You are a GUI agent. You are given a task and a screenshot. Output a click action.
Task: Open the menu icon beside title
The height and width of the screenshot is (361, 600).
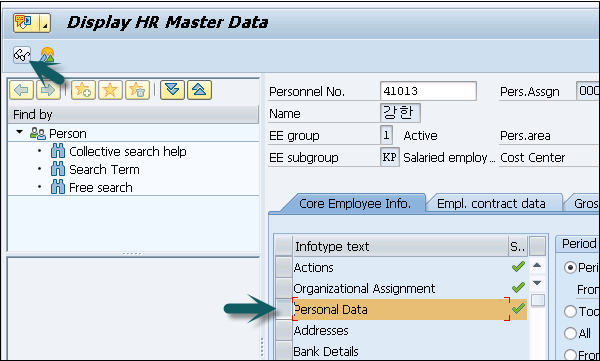click(x=26, y=23)
